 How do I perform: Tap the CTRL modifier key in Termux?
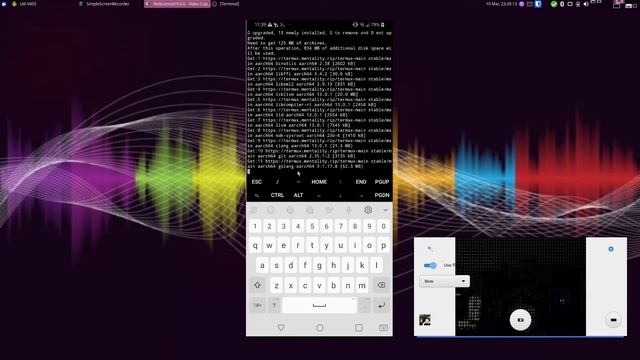[277, 196]
